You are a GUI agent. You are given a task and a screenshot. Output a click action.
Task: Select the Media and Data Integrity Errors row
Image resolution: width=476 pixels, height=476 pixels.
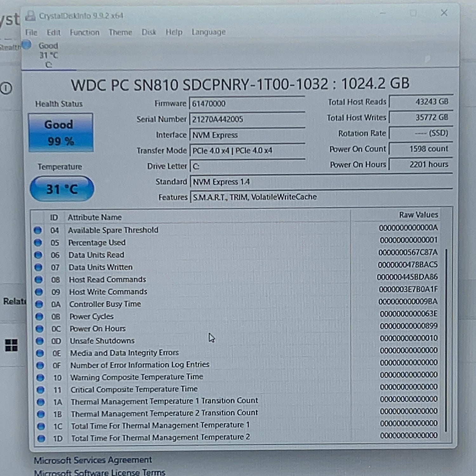coord(236,353)
